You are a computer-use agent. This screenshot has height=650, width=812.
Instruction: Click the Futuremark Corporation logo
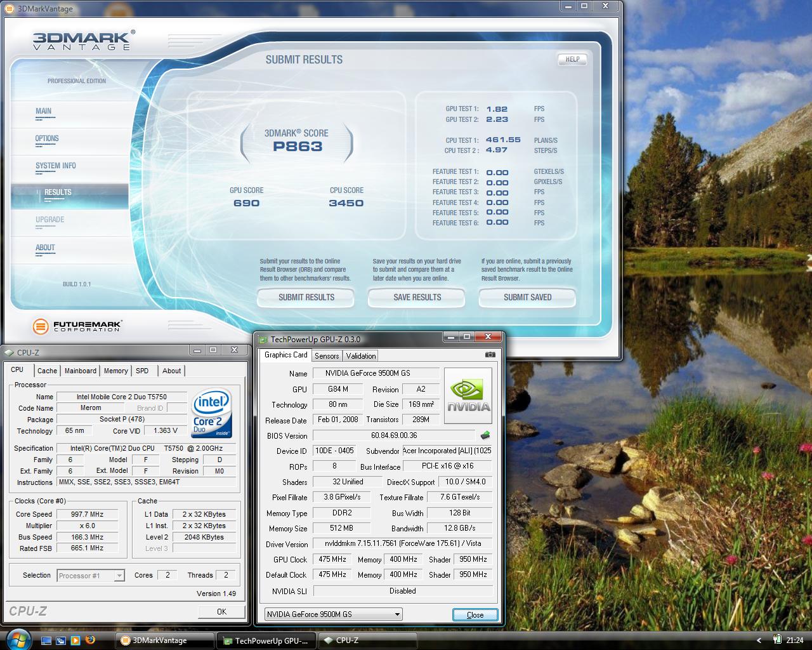(x=77, y=326)
